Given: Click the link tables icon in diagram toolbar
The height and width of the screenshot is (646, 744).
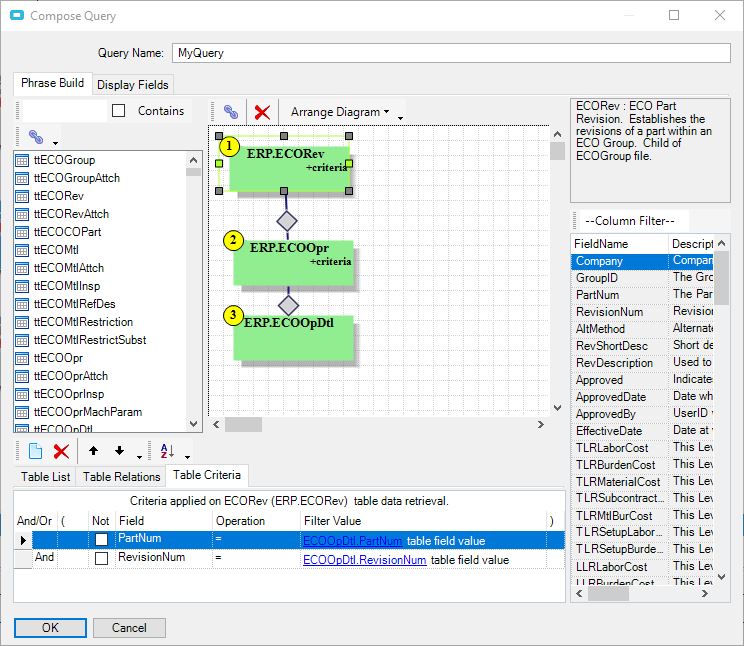Looking at the screenshot, I should [x=231, y=112].
